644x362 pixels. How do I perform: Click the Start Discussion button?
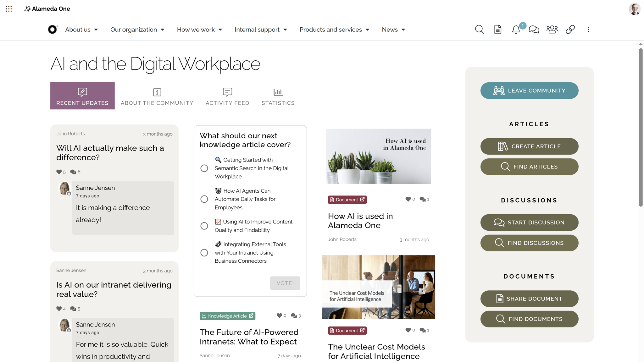529,222
